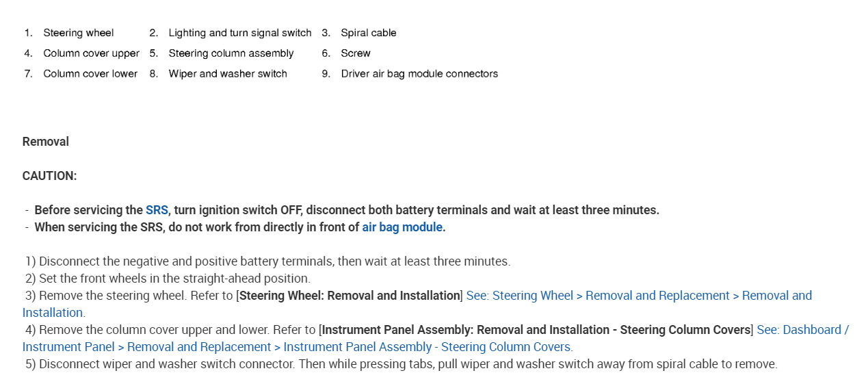Select legend item 1, Steering wheel
Screen dimensions: 868x386
coord(79,33)
